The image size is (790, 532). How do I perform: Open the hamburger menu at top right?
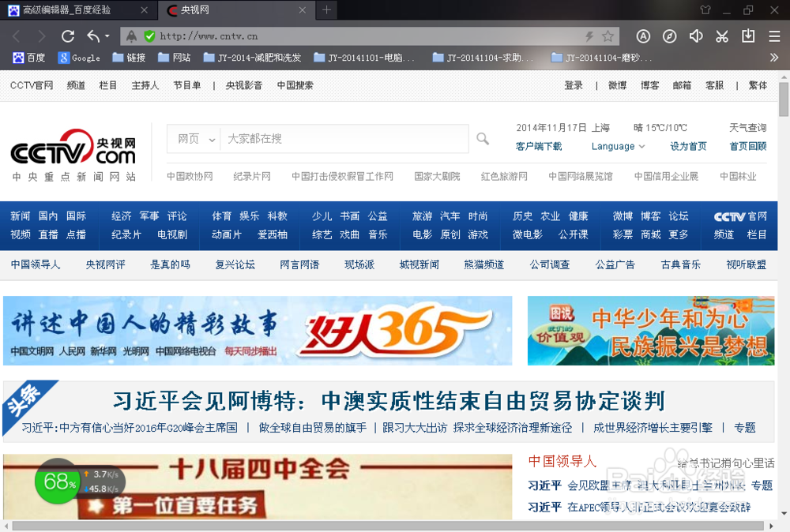point(774,36)
